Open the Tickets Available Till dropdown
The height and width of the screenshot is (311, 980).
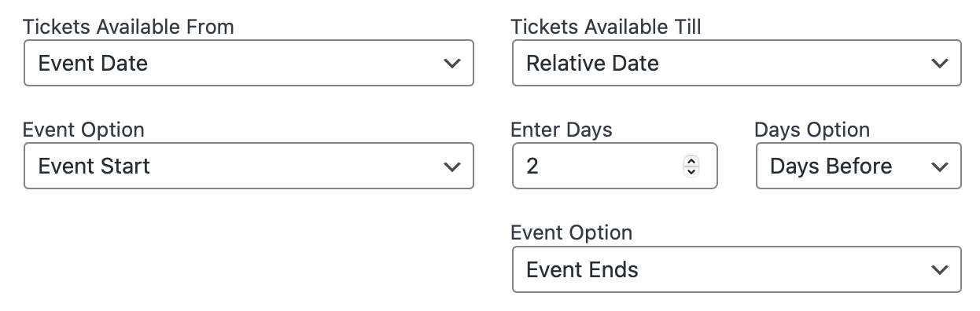point(736,63)
